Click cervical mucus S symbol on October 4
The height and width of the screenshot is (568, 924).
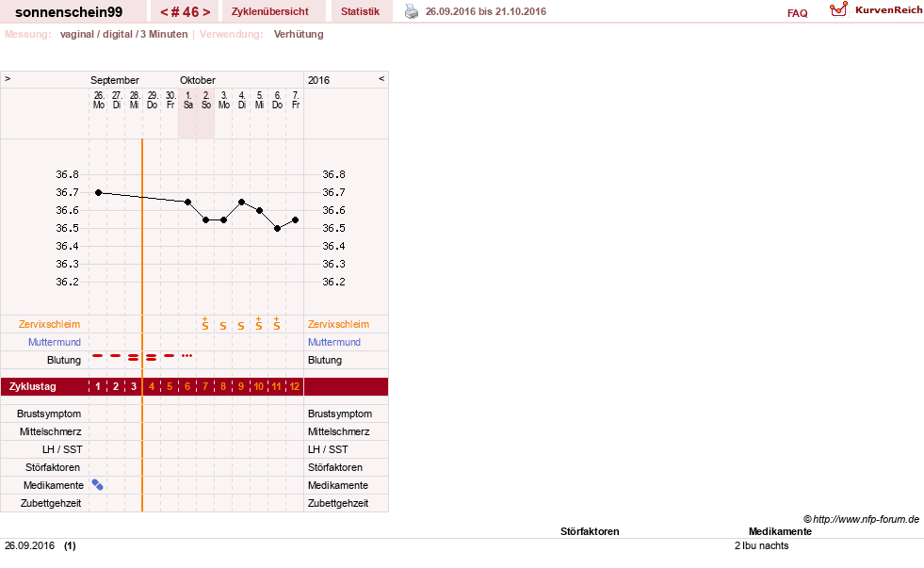point(241,326)
